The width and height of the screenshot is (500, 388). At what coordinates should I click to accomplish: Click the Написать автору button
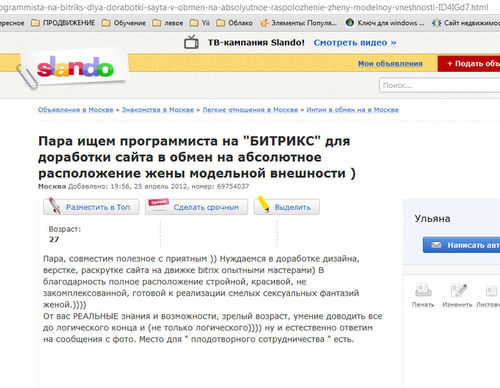[x=462, y=245]
